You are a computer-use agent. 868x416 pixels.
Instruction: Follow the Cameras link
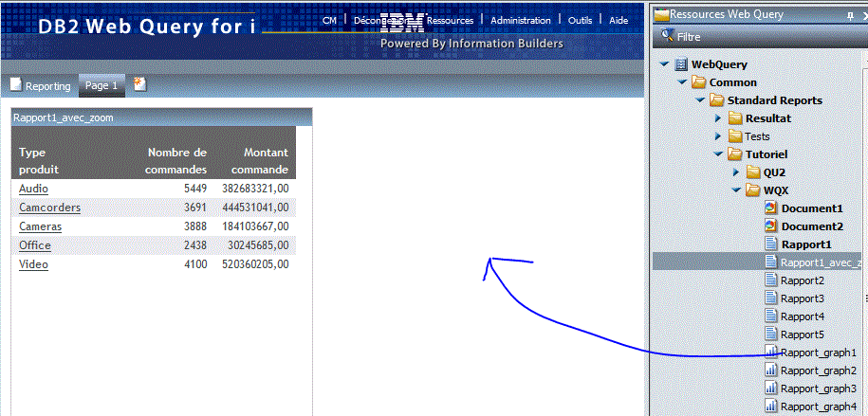(41, 226)
